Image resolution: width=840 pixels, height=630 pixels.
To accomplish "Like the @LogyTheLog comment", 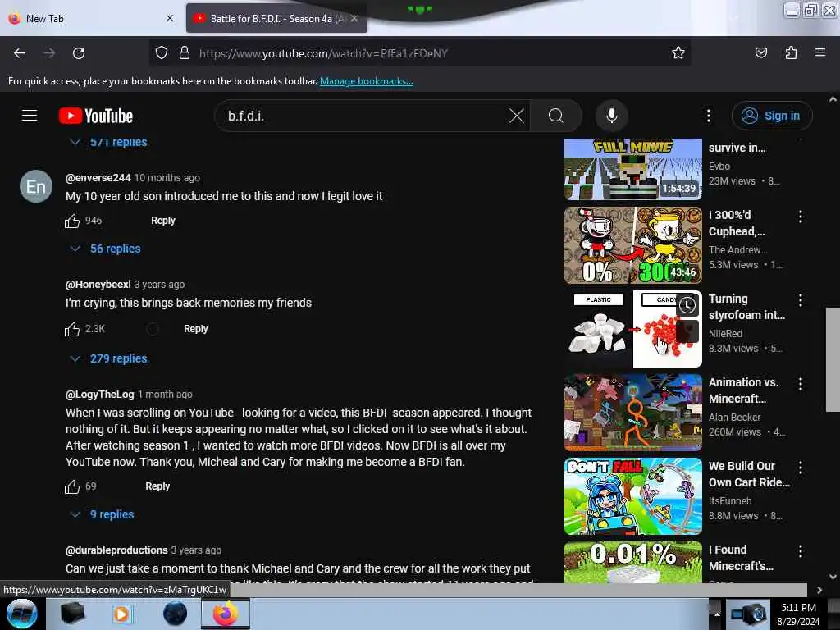I will [x=72, y=486].
